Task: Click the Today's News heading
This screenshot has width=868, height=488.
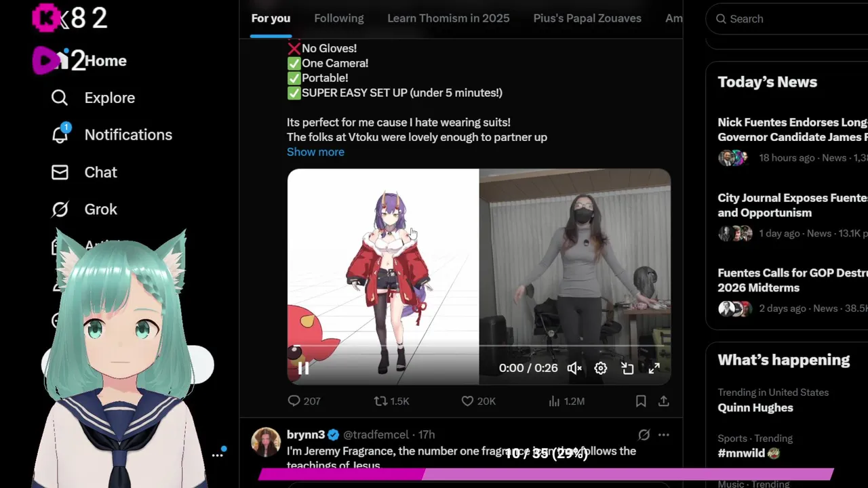Action: [767, 82]
